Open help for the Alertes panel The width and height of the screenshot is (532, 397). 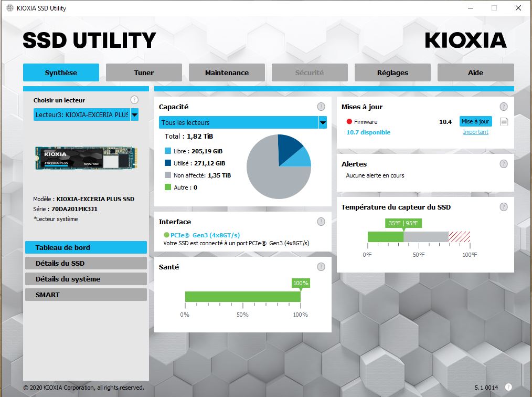point(504,164)
